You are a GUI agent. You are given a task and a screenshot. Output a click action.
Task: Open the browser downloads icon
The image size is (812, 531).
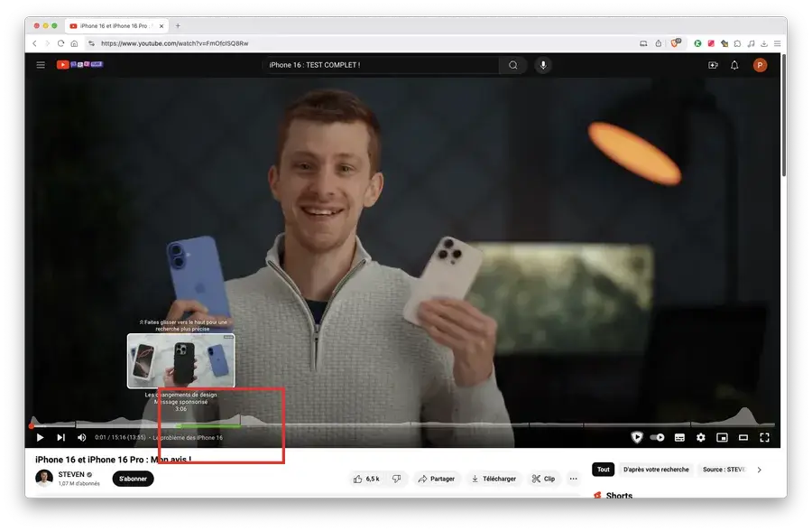[764, 43]
